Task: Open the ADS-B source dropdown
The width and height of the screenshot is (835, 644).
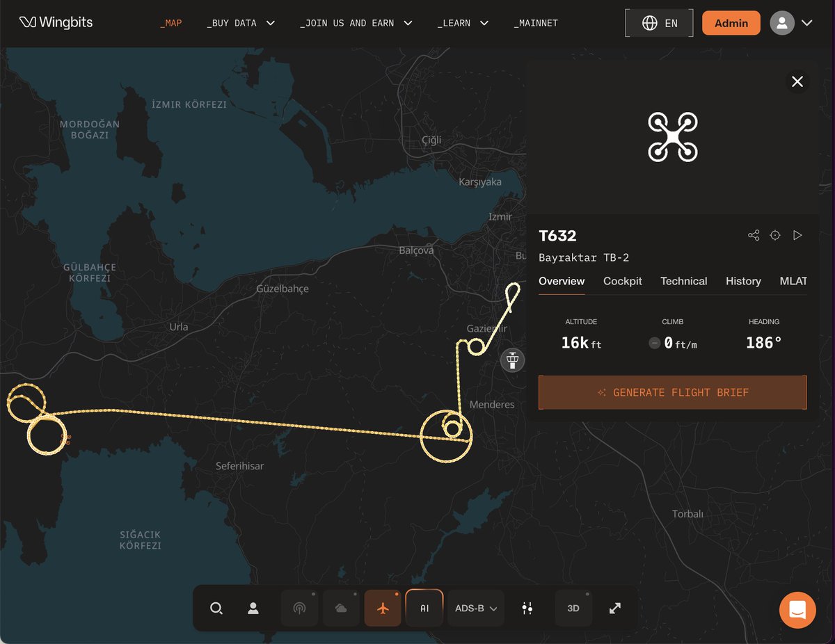Action: pos(475,609)
